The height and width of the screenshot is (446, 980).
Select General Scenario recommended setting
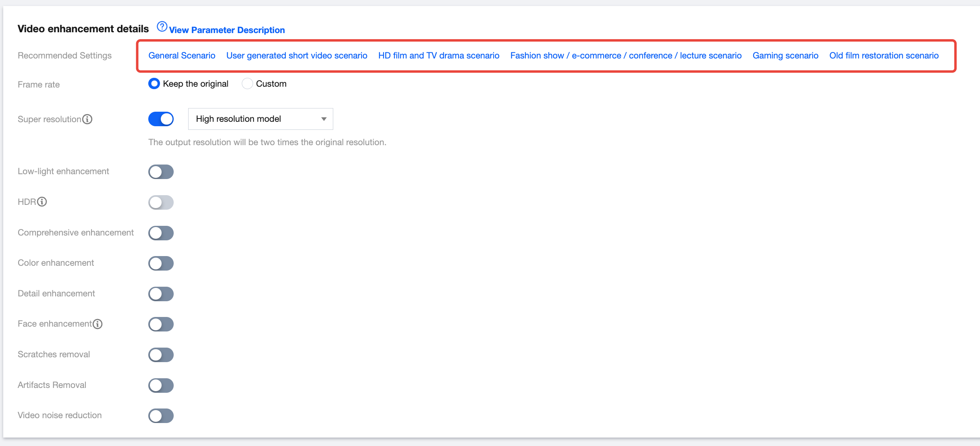tap(182, 56)
